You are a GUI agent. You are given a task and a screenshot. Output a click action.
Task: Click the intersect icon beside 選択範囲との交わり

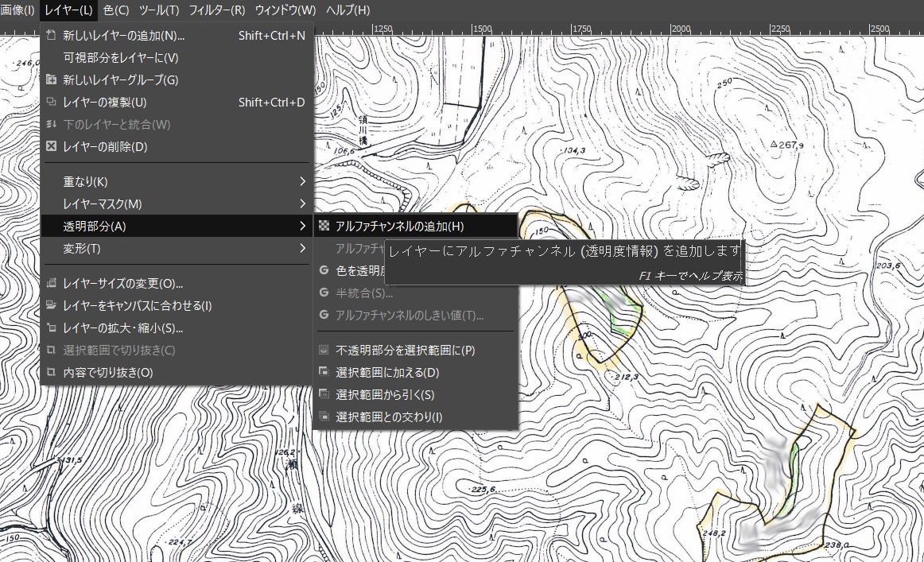click(x=324, y=417)
